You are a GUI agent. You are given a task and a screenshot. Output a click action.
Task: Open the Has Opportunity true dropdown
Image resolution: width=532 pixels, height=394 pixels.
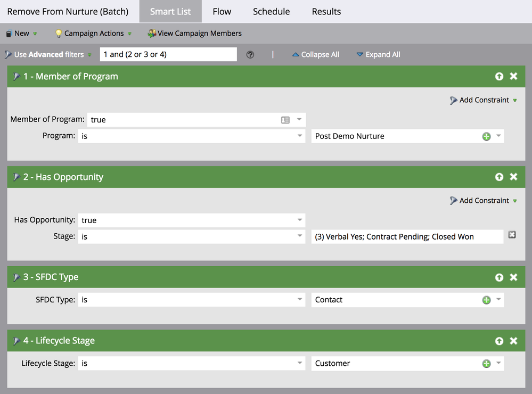point(300,220)
